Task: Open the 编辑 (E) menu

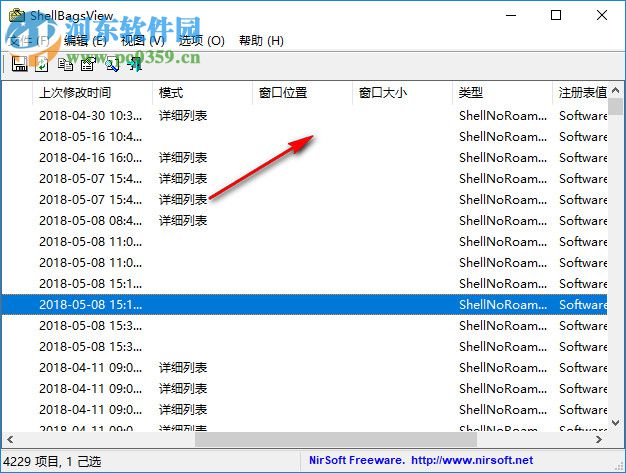Action: click(85, 40)
